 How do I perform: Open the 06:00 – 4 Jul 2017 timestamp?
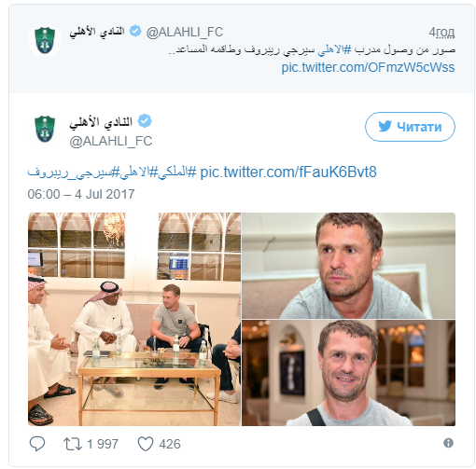point(81,194)
